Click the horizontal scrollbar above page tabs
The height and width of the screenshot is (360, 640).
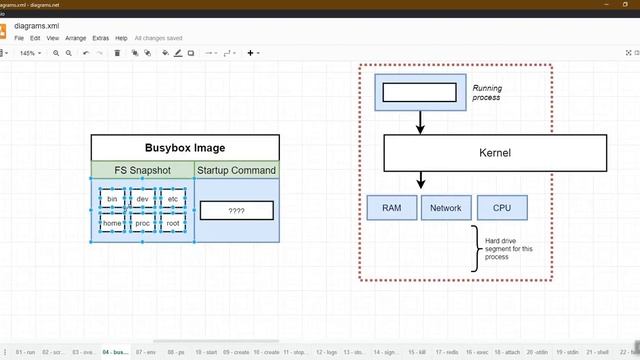point(216,341)
